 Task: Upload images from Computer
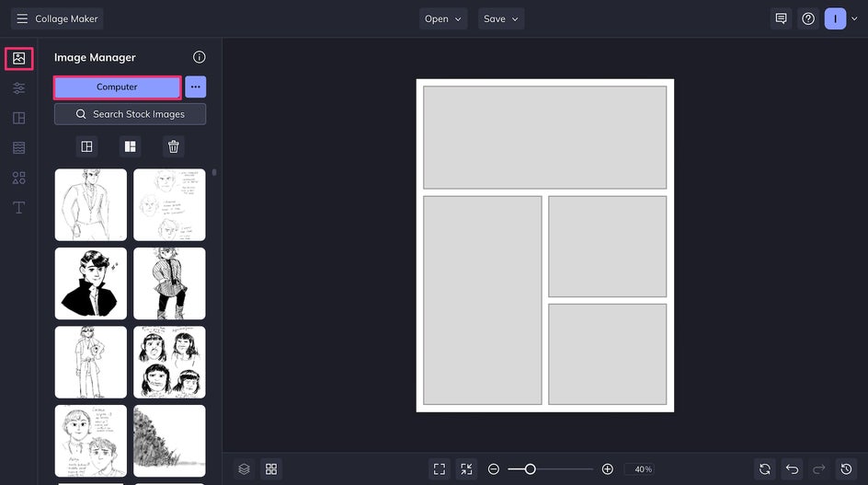(x=117, y=87)
